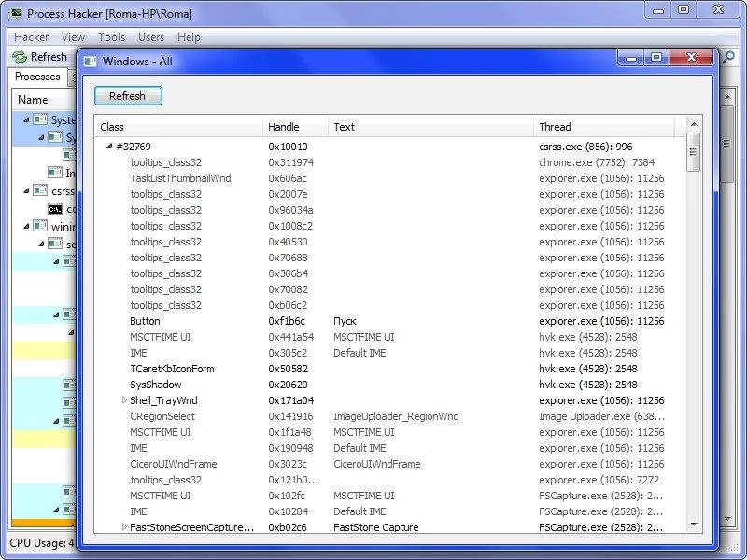This screenshot has width=747, height=560.
Task: Click the csrss process icon in main window
Action: tap(40, 190)
